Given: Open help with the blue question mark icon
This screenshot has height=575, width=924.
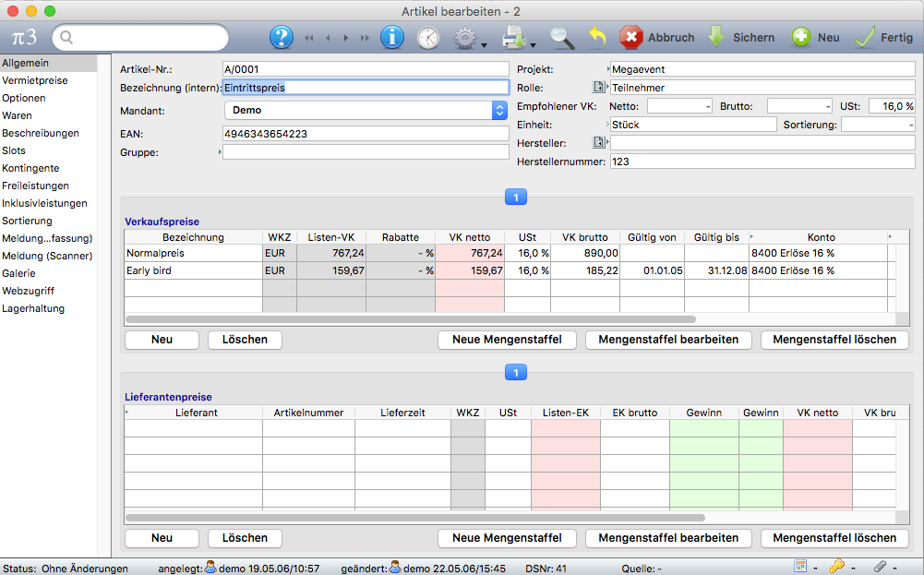Looking at the screenshot, I should [x=282, y=37].
